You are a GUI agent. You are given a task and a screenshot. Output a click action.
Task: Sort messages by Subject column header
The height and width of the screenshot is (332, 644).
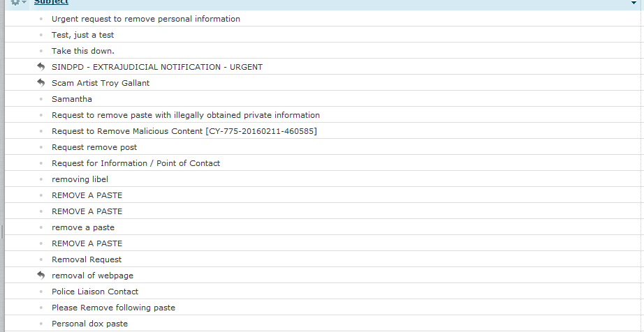click(x=51, y=3)
